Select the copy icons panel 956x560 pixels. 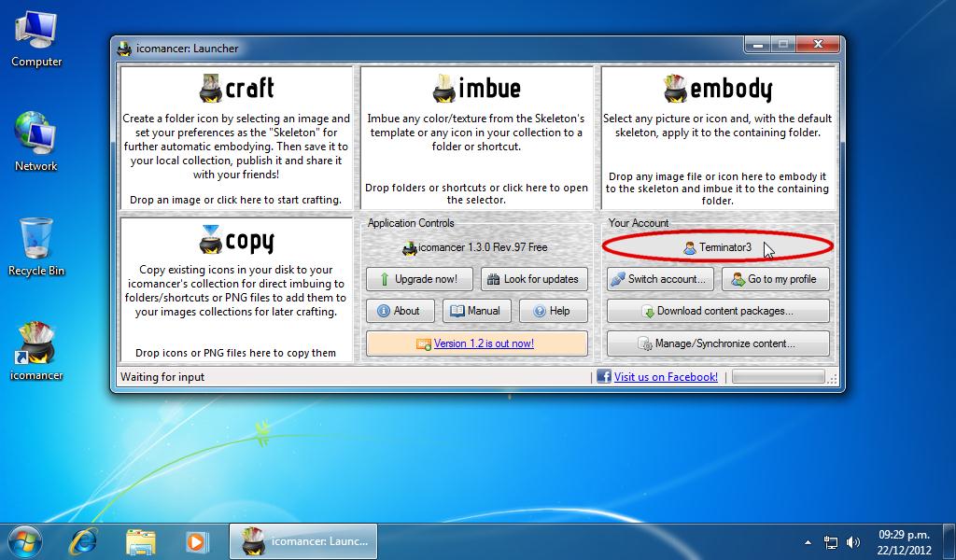click(236, 290)
